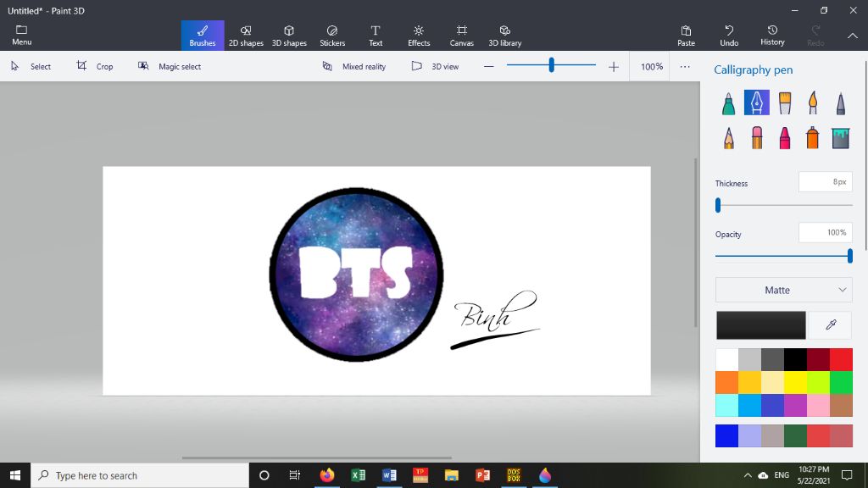Pick the Crayon tool
Image resolution: width=868 pixels, height=488 pixels.
point(784,138)
